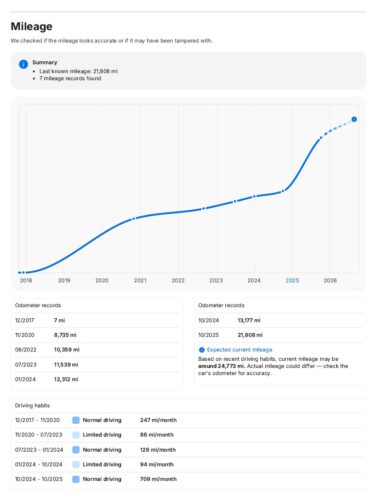Click the 2025 year label on chart axis
The image size is (377, 500).
(292, 280)
